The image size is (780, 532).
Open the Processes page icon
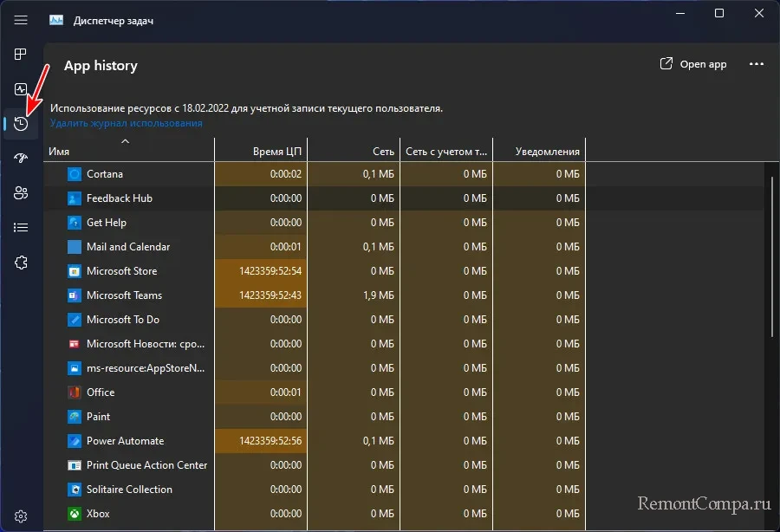click(21, 55)
